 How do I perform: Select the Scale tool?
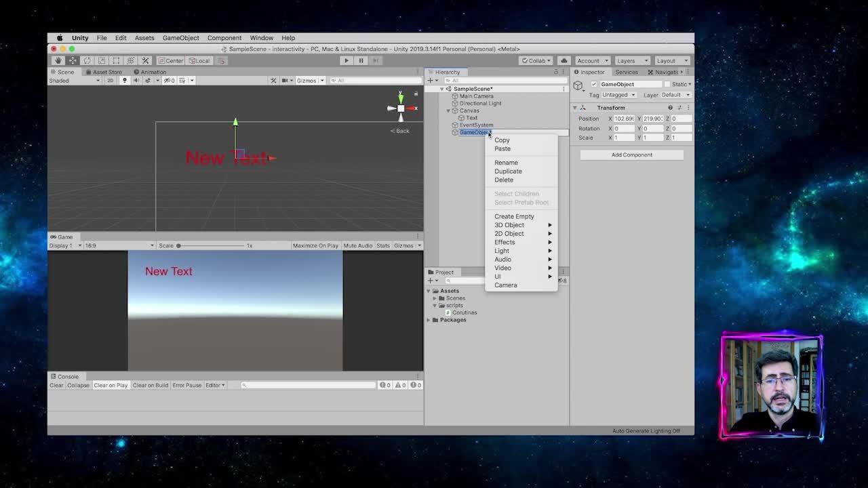tap(102, 60)
